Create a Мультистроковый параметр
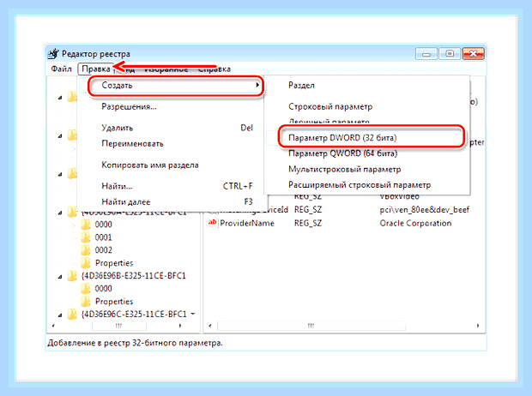The width and height of the screenshot is (532, 396). 344,169
